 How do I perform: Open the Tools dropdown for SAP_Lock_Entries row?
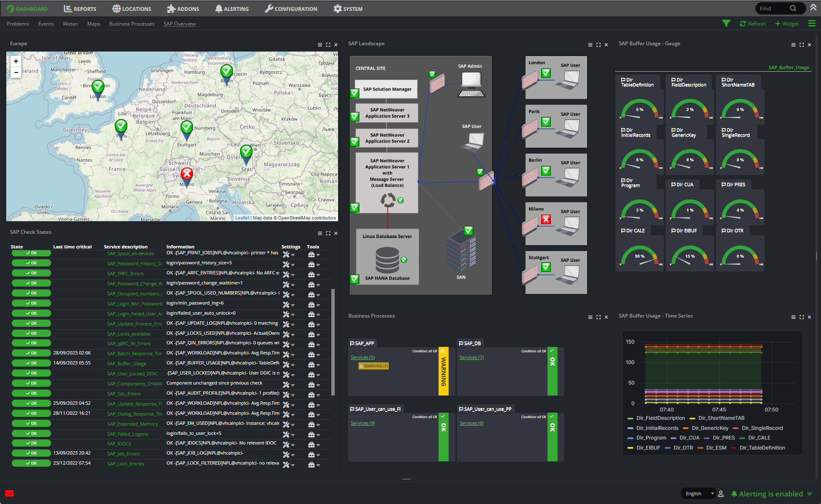(318, 465)
